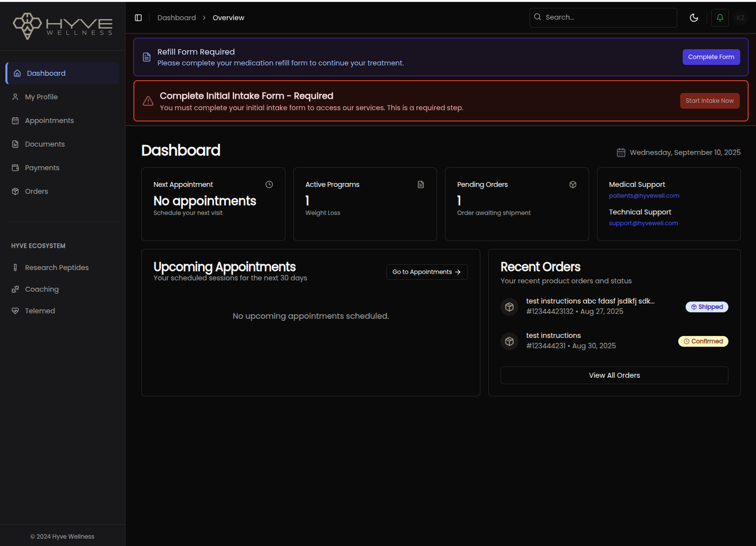Click the View All Orders button
756x546 pixels.
click(614, 375)
